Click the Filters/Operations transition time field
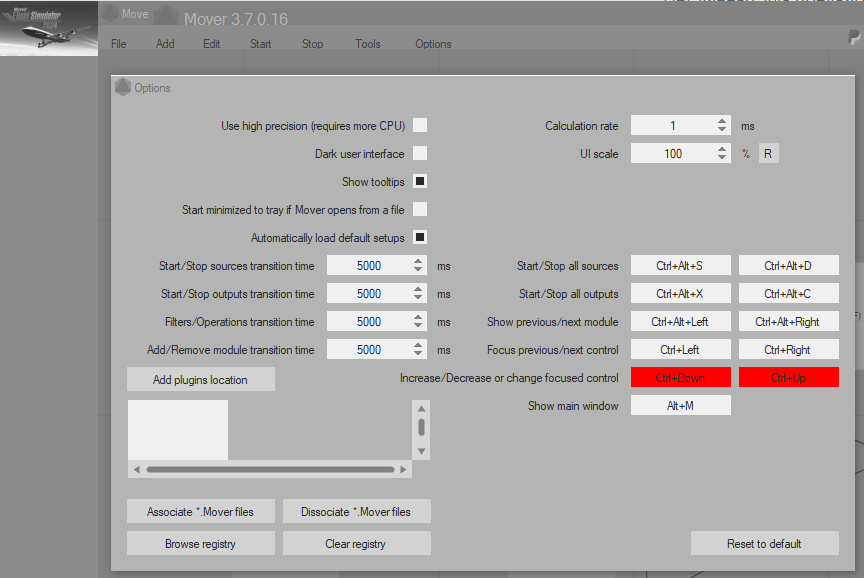Image resolution: width=864 pixels, height=578 pixels. (368, 322)
